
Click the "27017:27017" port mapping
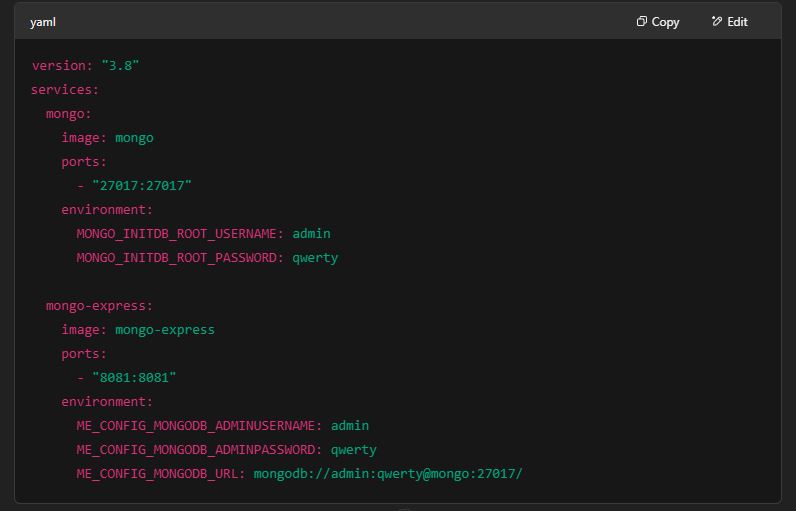coord(142,186)
